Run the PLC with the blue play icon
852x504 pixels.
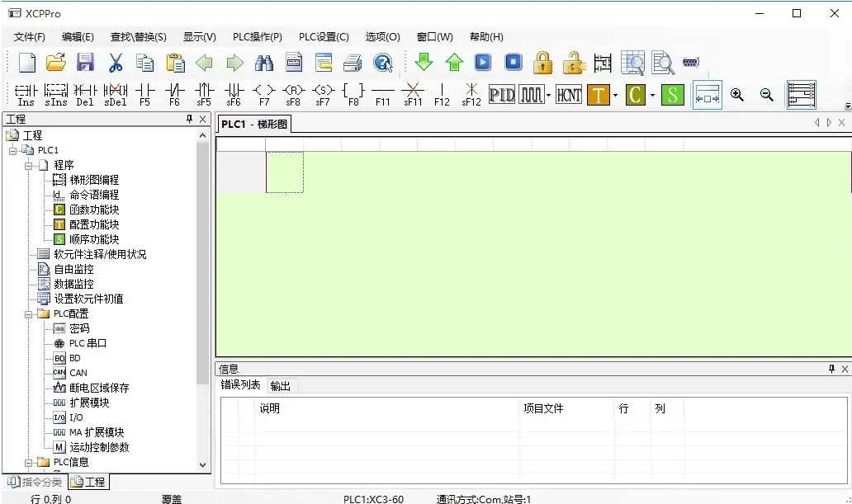(x=481, y=62)
